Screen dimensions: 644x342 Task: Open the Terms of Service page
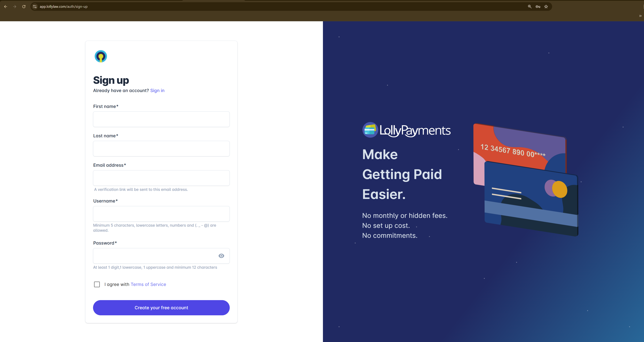point(148,284)
